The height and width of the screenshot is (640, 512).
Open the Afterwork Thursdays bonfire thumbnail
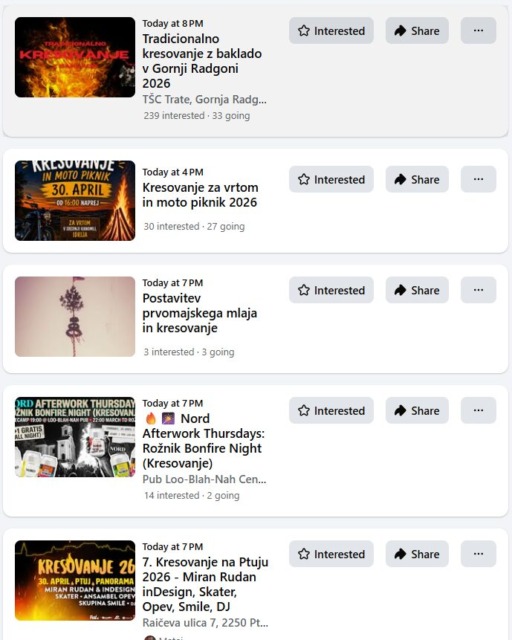click(75, 437)
